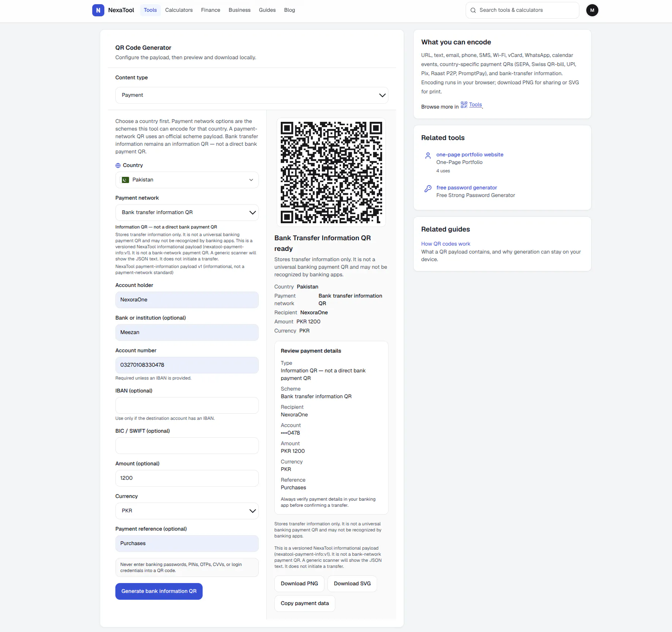The width and height of the screenshot is (672, 632).
Task: Focus the Search tools & calculators field
Action: [x=522, y=10]
